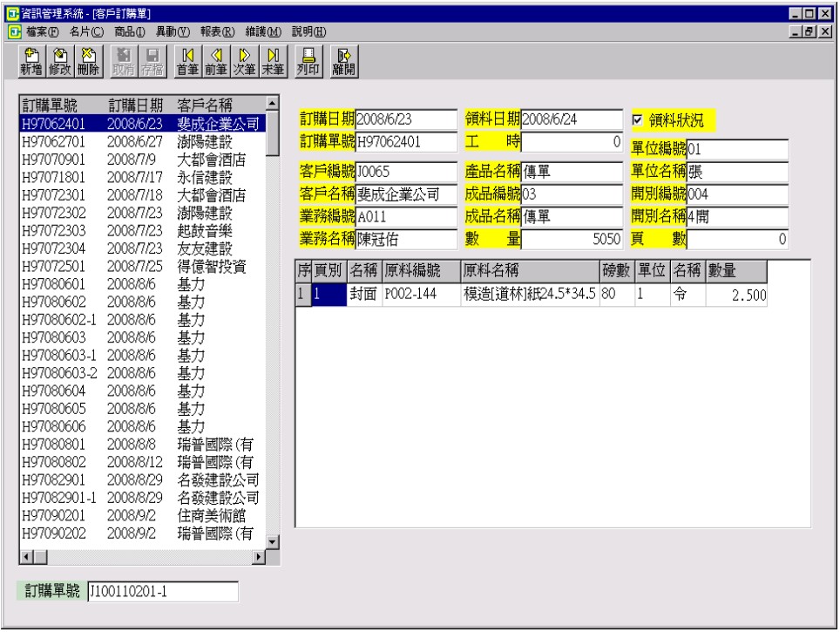Click the 訂購日期 field showing 2008/6/23
Image resolution: width=840 pixels, height=632 pixels.
406,119
